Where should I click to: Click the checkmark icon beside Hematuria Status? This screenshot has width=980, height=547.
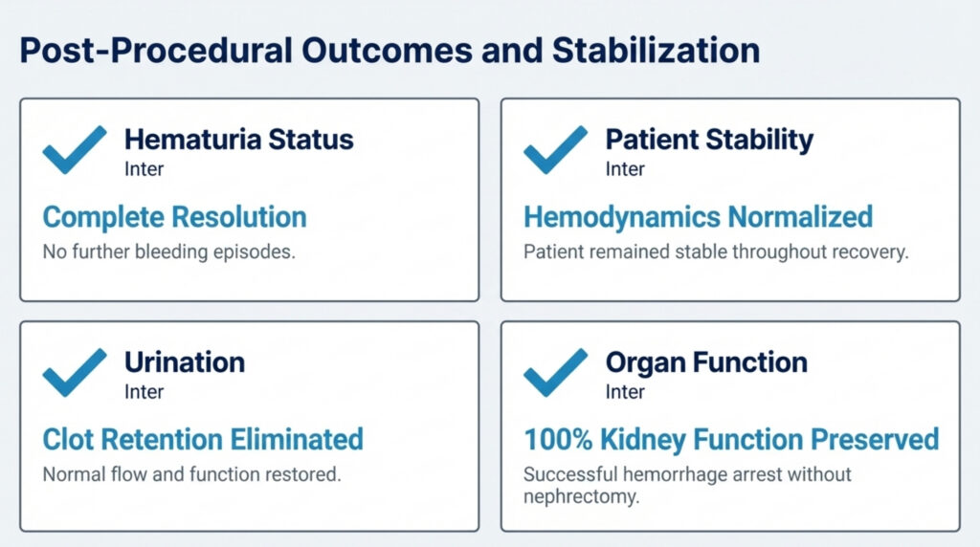75,149
